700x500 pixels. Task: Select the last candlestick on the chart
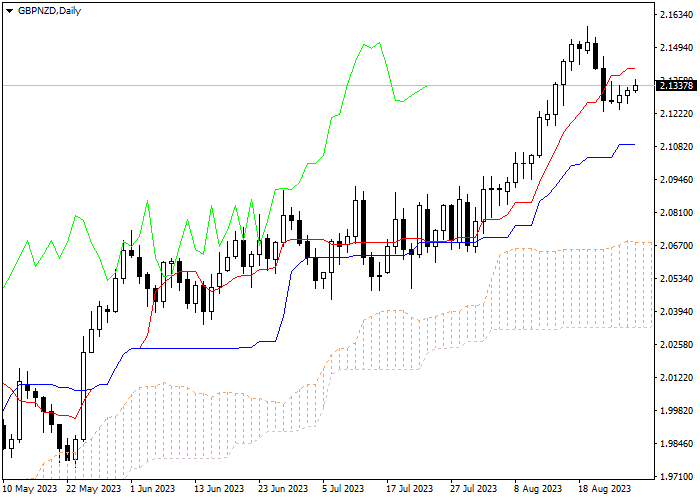pyautogui.click(x=636, y=87)
